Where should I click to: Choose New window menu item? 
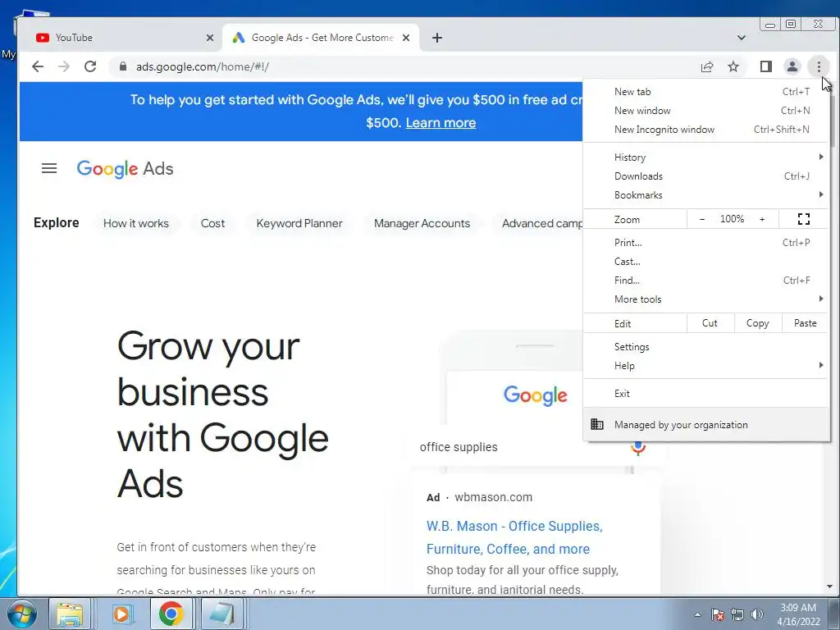(x=706, y=111)
